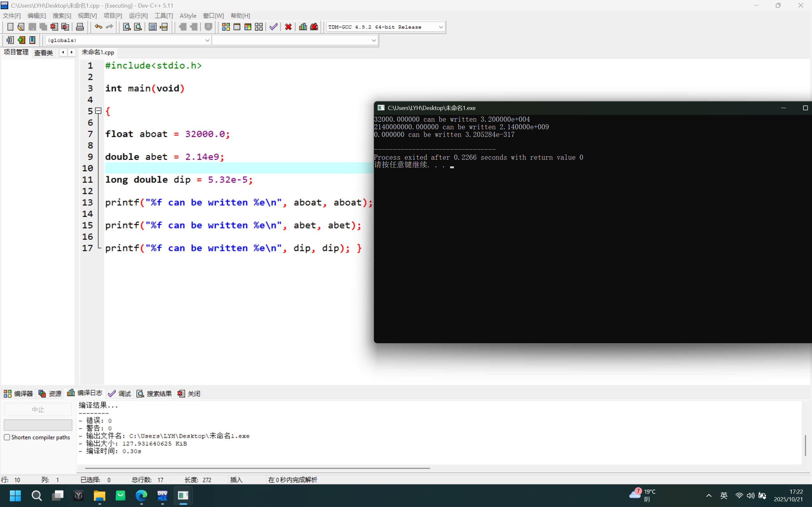The height and width of the screenshot is (507, 812).
Task: Click the red X stop execution icon
Action: [x=288, y=27]
